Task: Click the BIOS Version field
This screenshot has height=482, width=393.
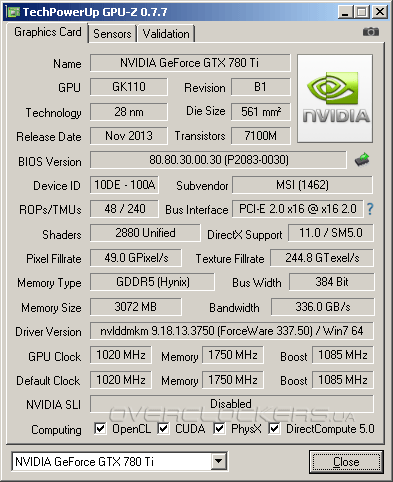Action: coord(218,160)
